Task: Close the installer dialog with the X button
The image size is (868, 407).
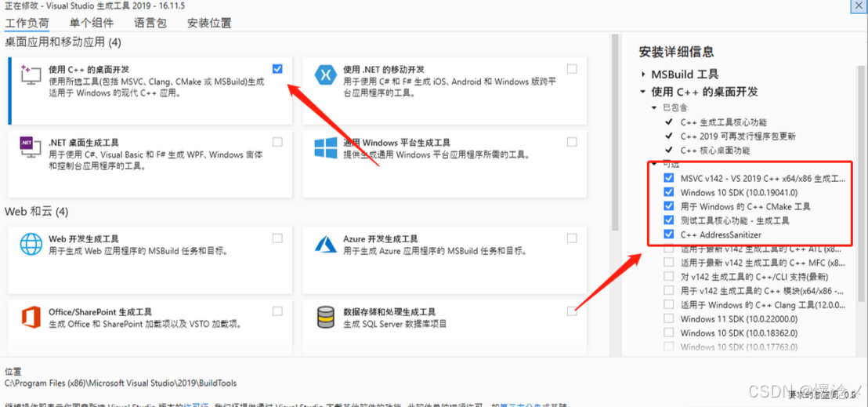Action: 859,5
